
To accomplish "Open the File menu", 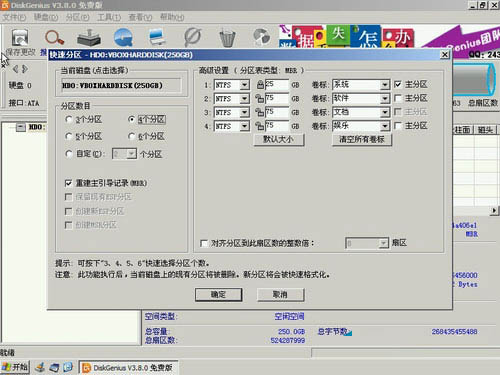I will 14,17.
